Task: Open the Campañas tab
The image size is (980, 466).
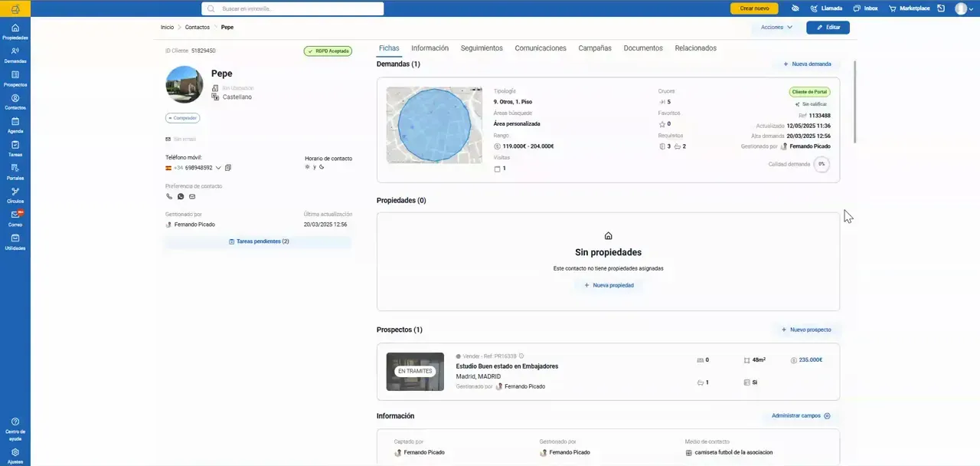Action: (595, 48)
